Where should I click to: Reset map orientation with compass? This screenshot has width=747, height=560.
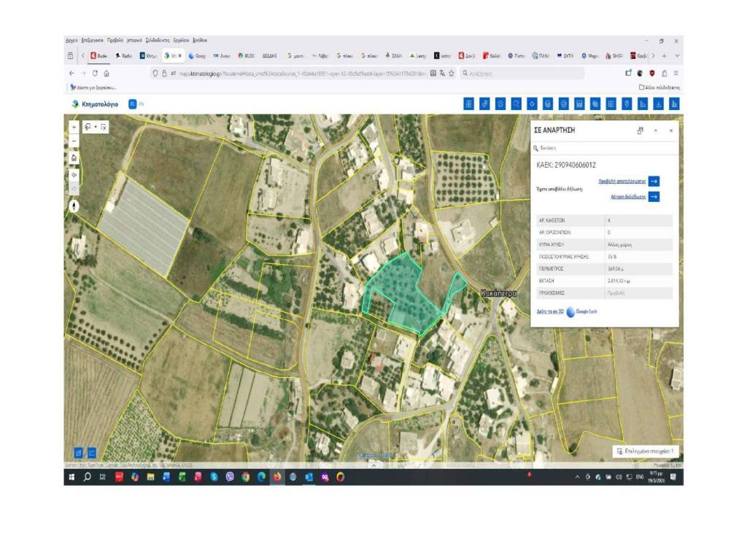[74, 206]
